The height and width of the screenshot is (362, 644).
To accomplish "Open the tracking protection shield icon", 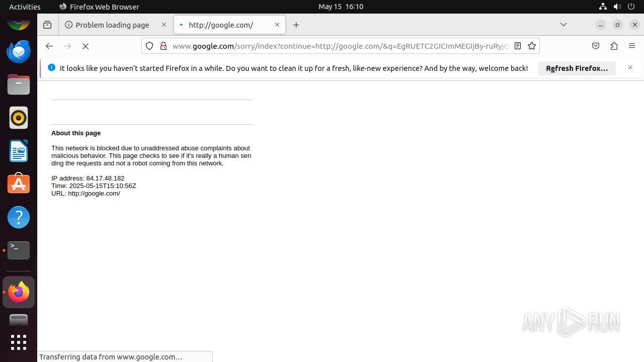I will [x=149, y=46].
